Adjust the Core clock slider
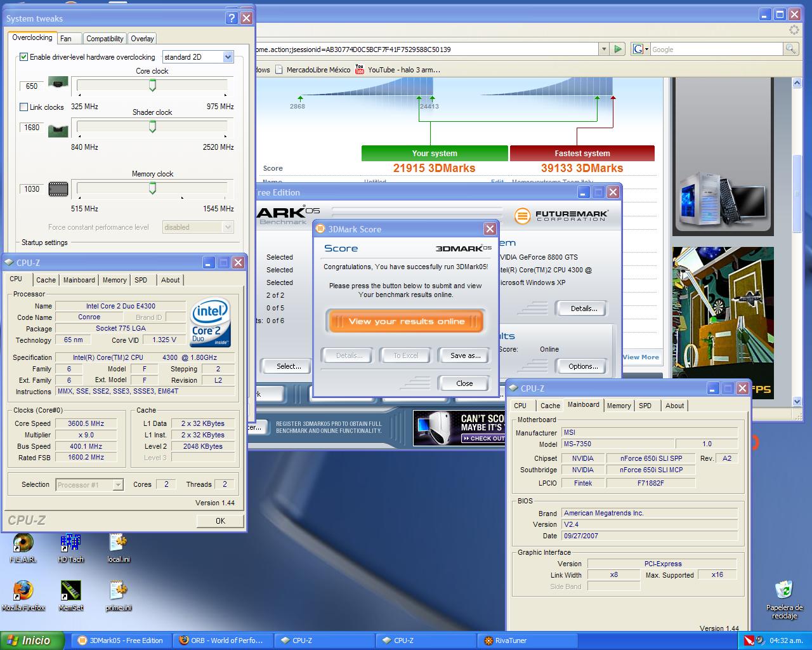Image resolution: width=812 pixels, height=650 pixels. (x=152, y=86)
